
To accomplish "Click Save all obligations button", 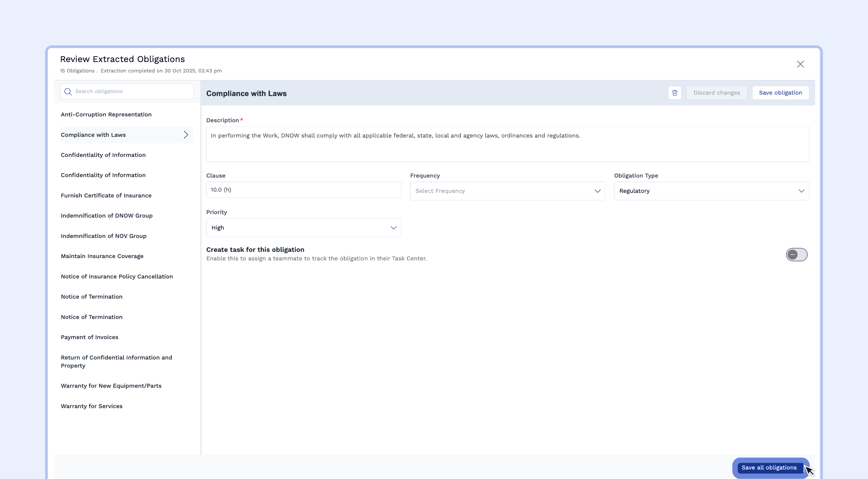I will tap(769, 467).
